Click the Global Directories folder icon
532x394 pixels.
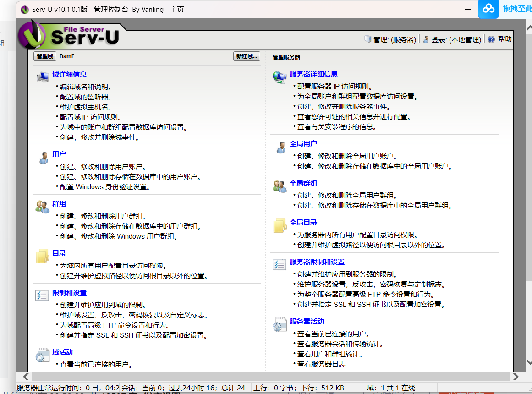click(x=280, y=226)
